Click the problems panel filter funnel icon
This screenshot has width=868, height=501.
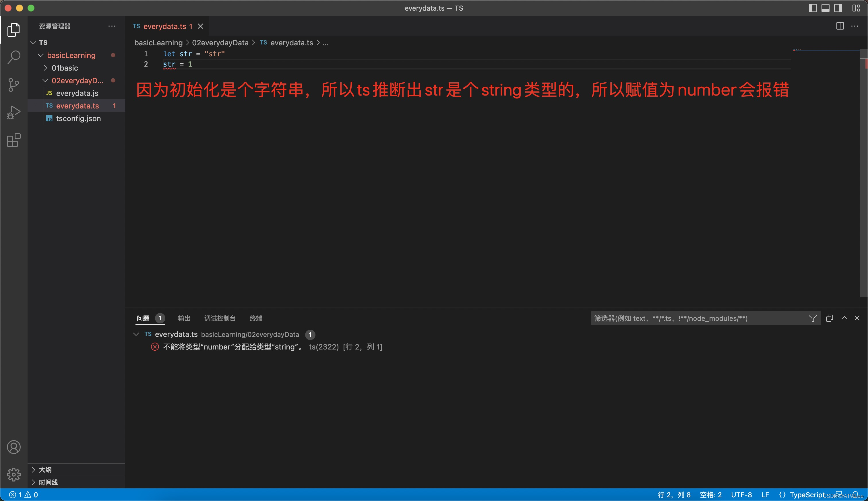tap(813, 318)
